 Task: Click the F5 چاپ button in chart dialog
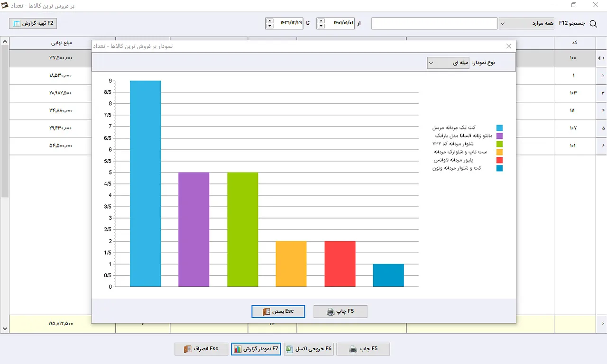pos(340,311)
